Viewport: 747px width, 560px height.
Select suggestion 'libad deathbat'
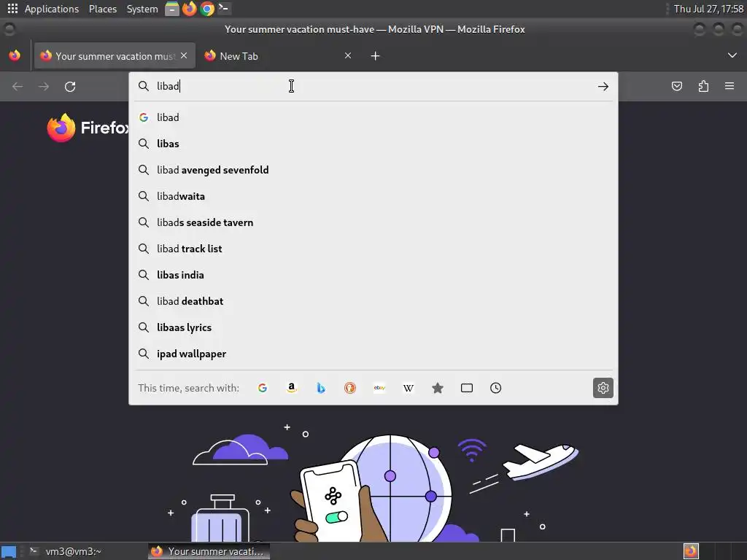click(x=373, y=301)
